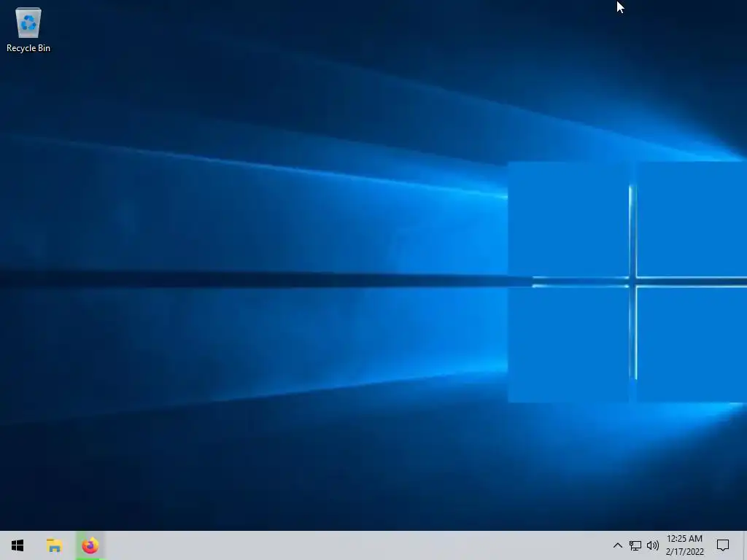
Task: Click the Show desktop strip at taskbar end
Action: tap(745, 545)
